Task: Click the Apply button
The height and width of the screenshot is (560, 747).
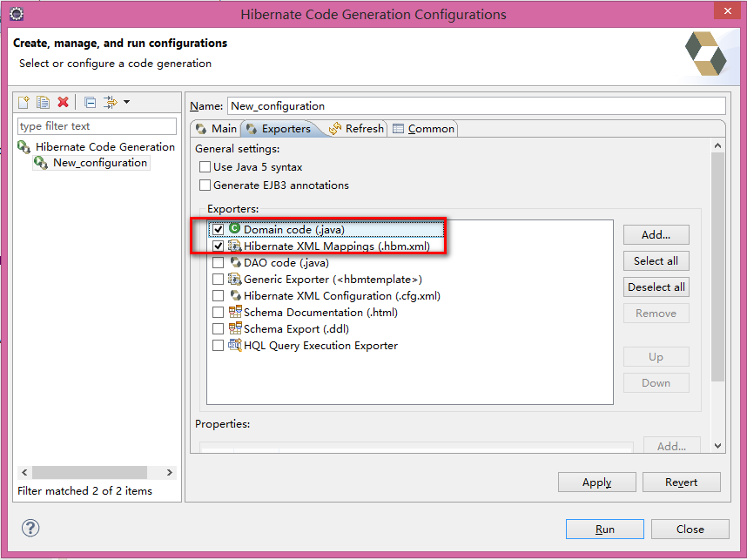Action: [x=597, y=482]
